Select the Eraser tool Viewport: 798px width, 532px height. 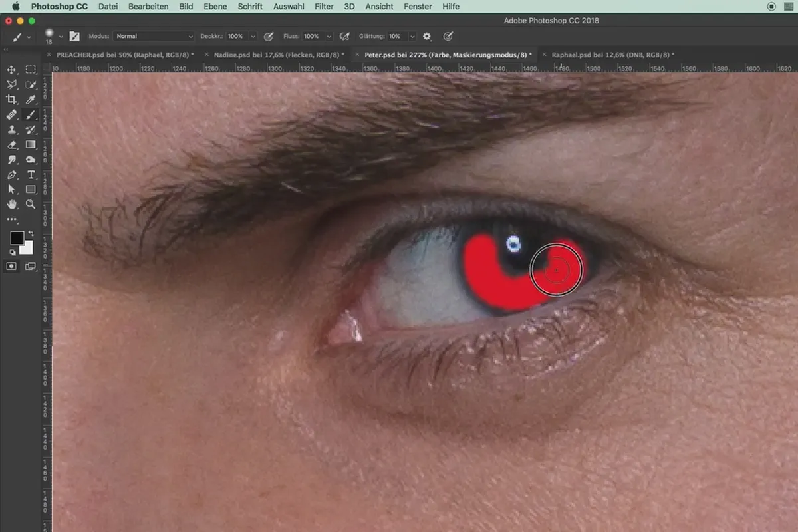click(x=11, y=145)
